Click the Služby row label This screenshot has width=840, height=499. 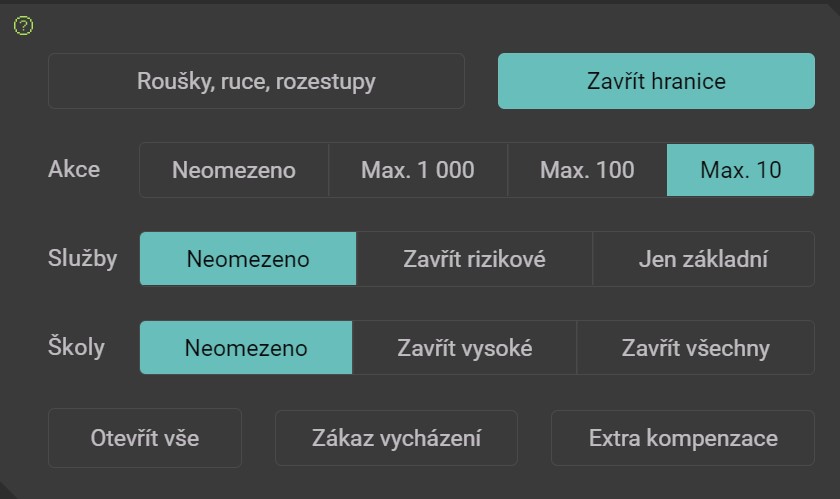(x=82, y=258)
